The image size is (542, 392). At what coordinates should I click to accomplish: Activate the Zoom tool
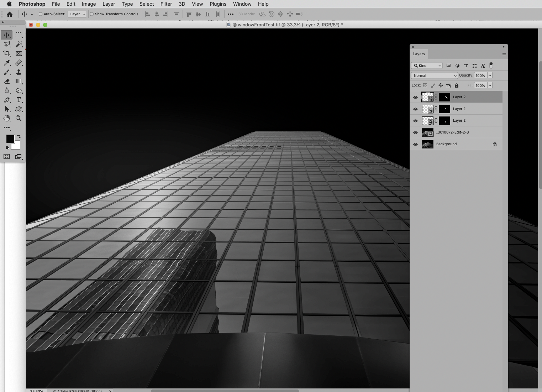pos(19,118)
